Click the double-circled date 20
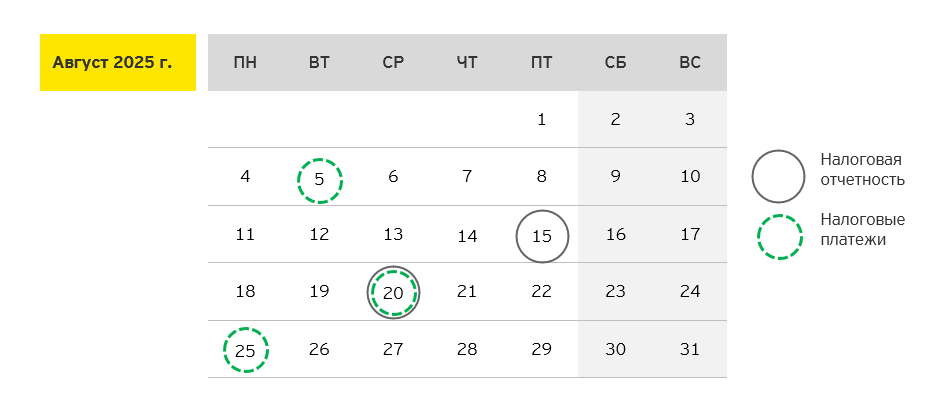The height and width of the screenshot is (420, 936). click(394, 292)
